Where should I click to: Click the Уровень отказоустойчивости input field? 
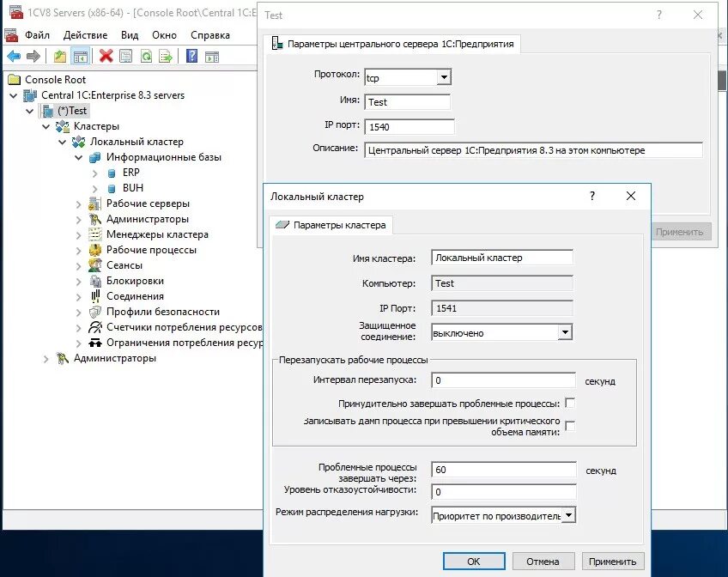tap(504, 492)
